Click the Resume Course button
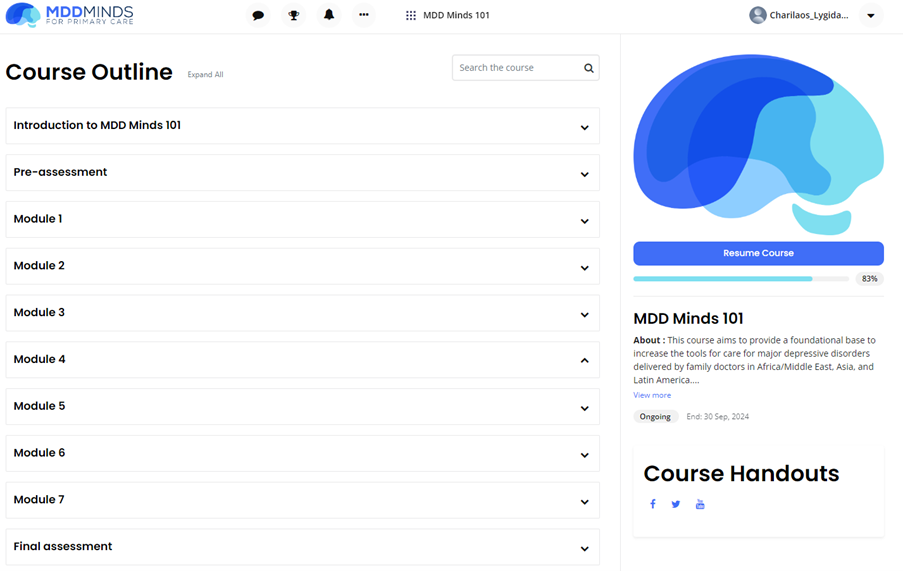Image resolution: width=903 pixels, height=571 pixels. pyautogui.click(x=758, y=253)
